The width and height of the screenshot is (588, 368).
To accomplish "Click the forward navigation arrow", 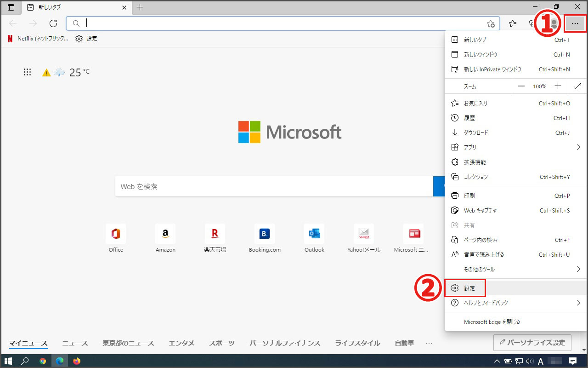I will pyautogui.click(x=33, y=23).
